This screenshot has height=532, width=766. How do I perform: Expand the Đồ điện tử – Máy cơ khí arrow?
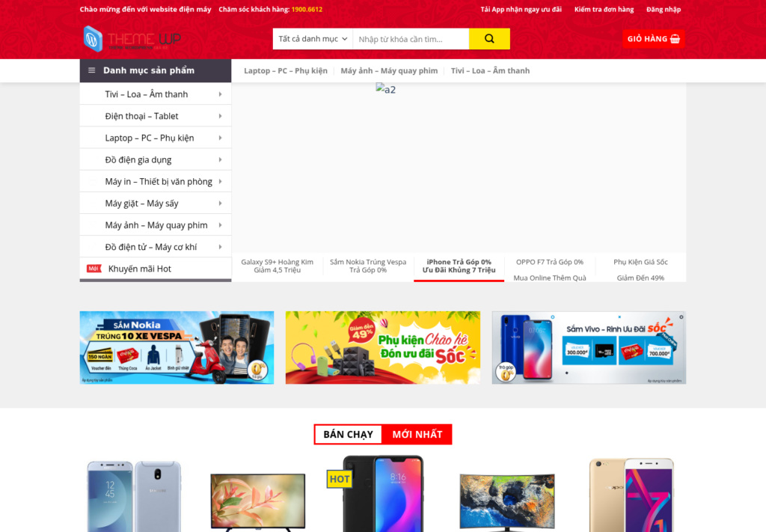point(221,247)
